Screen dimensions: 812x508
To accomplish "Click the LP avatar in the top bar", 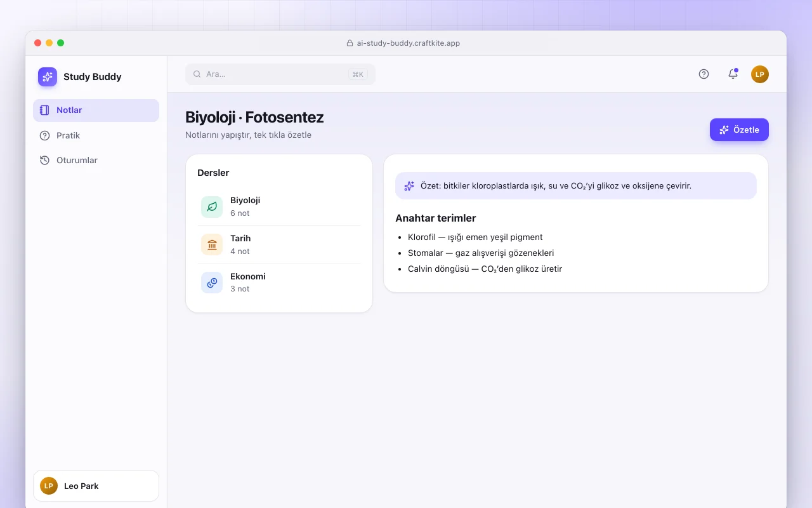I will [760, 74].
